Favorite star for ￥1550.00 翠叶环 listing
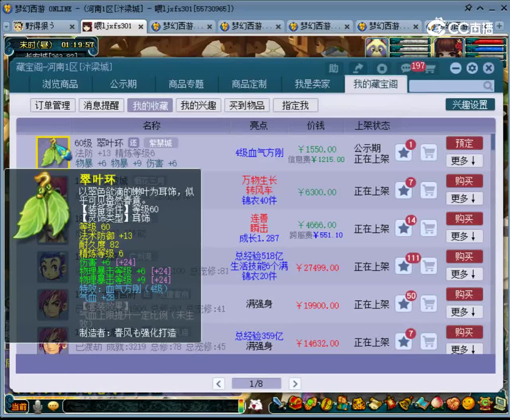 click(x=404, y=153)
